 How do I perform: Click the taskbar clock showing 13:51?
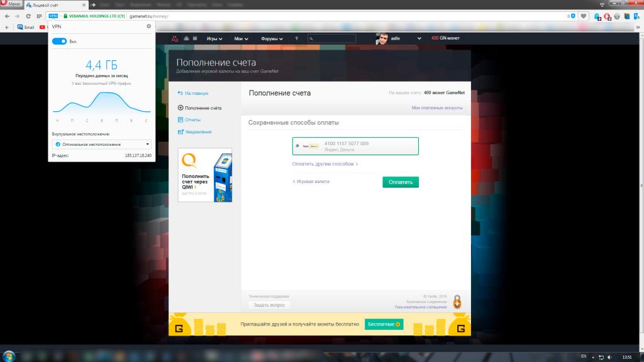pyautogui.click(x=627, y=357)
